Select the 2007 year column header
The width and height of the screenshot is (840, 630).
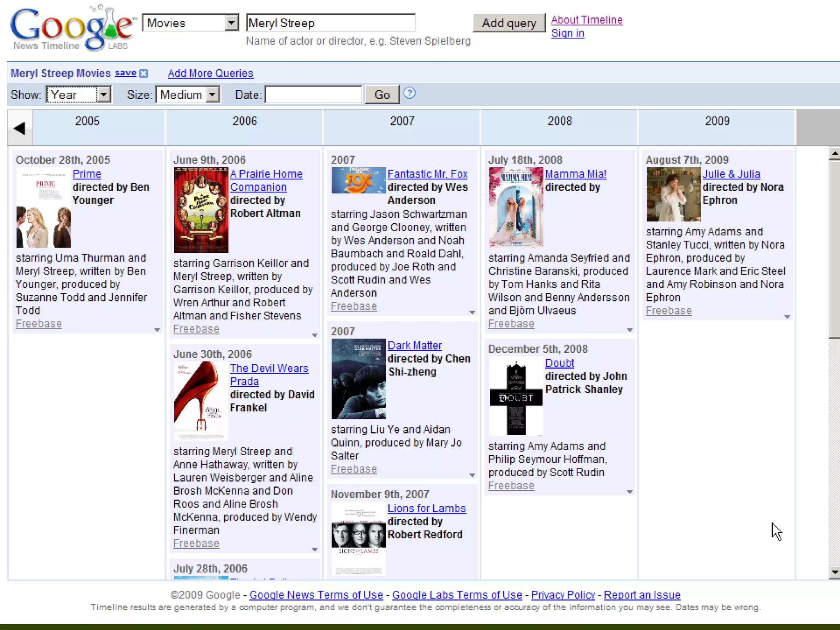coord(402,121)
